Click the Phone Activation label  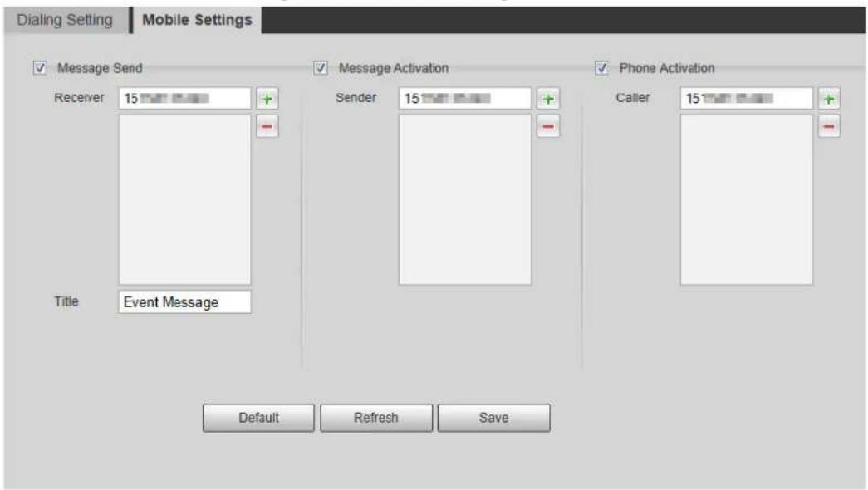(x=667, y=68)
